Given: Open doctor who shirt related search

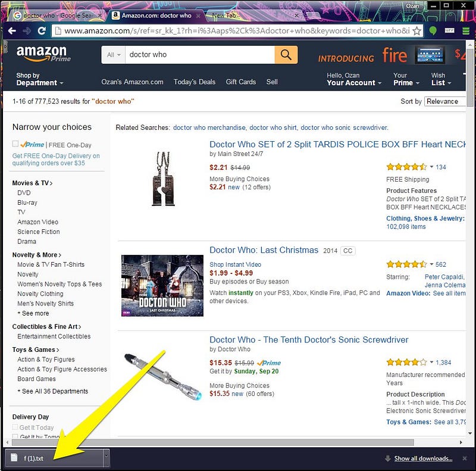Looking at the screenshot, I should 273,127.
